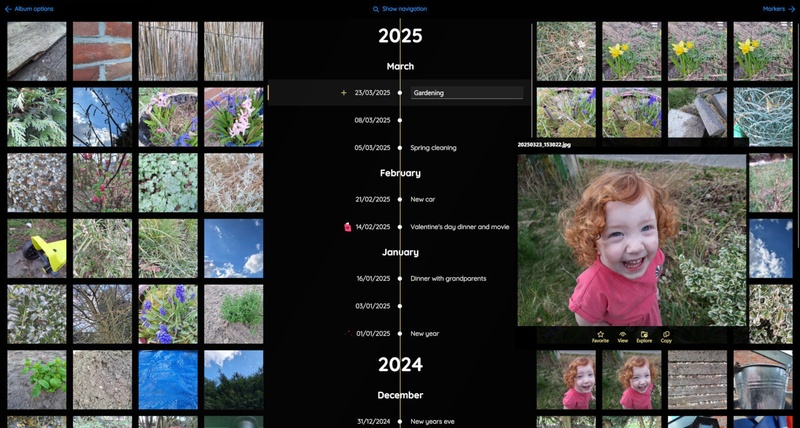Select the 01/01/2025 timeline dot
Screen dimensions: 800x428
399,334
